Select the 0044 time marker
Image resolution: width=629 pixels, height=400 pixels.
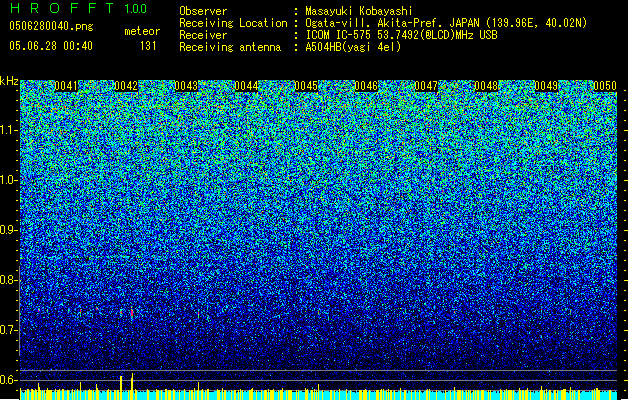[x=246, y=86]
